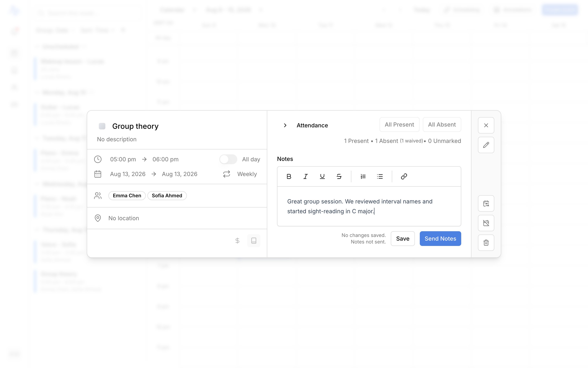Toggle bold formatting in notes toolbar
The width and height of the screenshot is (588, 368).
[289, 176]
